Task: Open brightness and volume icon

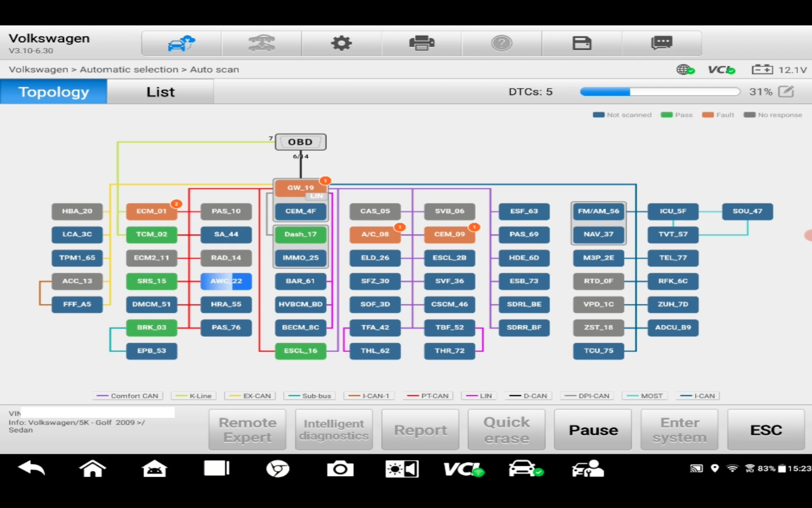Action: coord(402,469)
